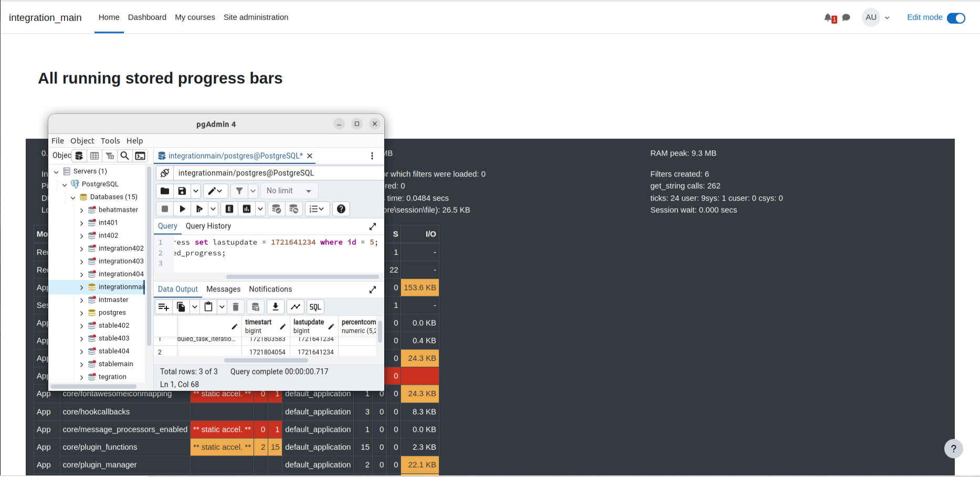Click the Rollback transaction icon
The height and width of the screenshot is (477, 980).
294,209
